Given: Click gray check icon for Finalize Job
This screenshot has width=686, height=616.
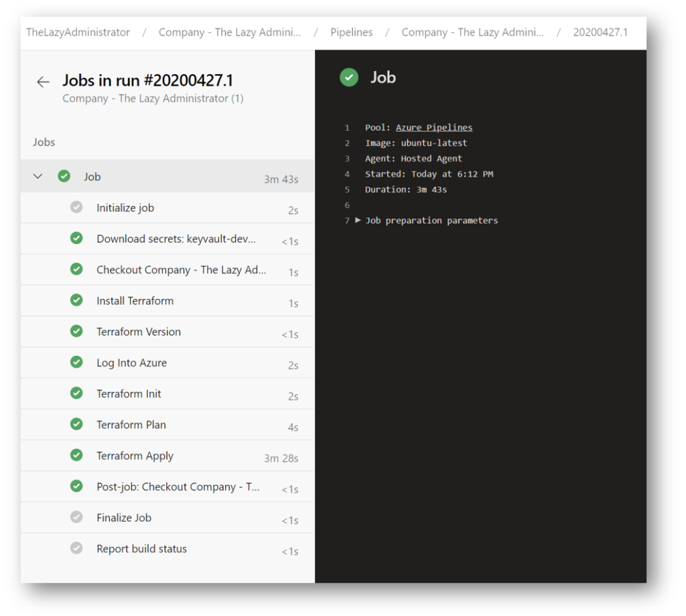Looking at the screenshot, I should pos(76,517).
